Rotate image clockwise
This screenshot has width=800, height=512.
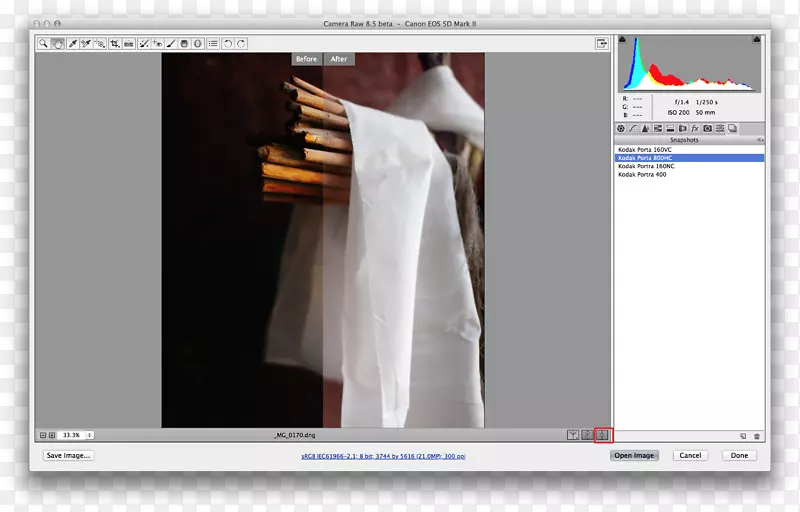click(241, 44)
